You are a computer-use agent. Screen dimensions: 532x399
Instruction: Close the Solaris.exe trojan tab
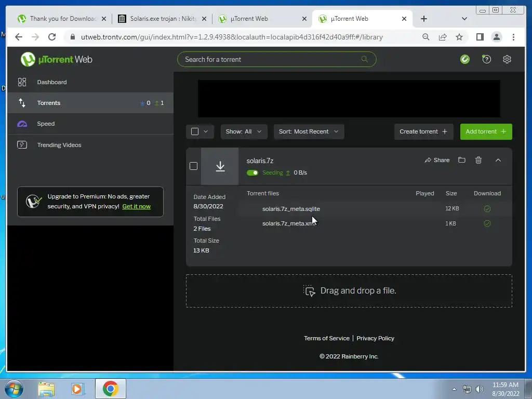coord(204,19)
